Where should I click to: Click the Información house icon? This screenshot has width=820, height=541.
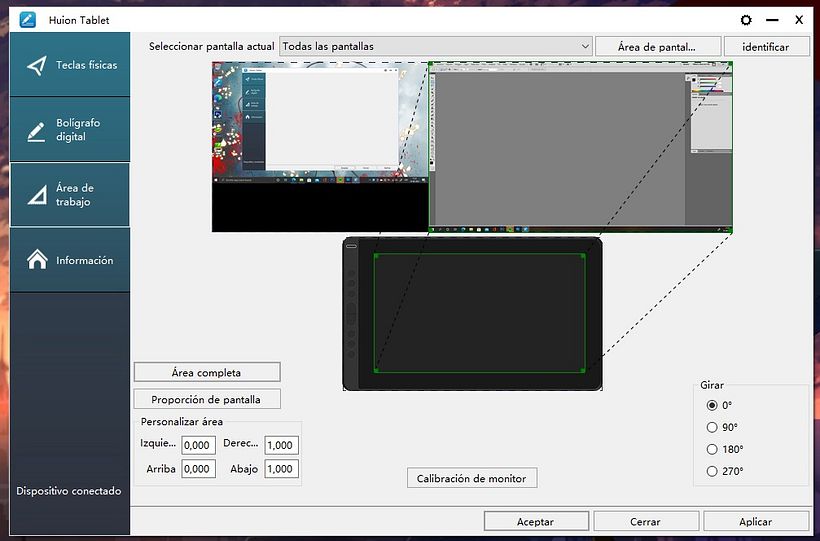click(x=37, y=260)
